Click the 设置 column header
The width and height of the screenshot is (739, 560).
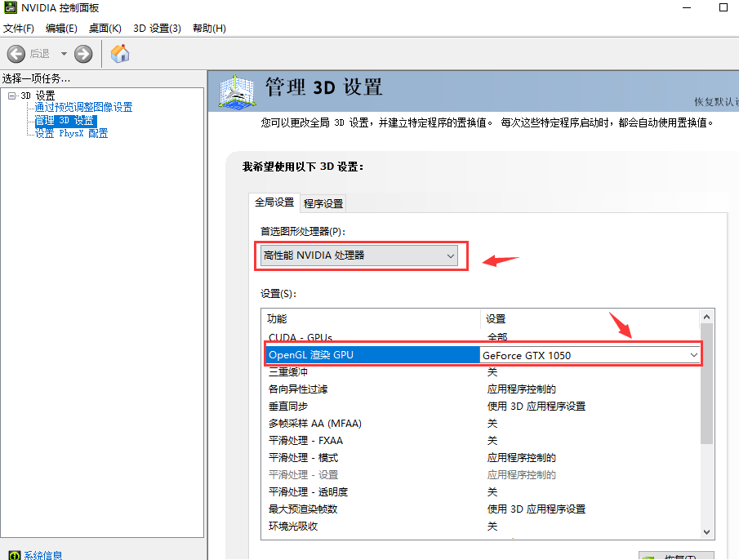point(590,319)
